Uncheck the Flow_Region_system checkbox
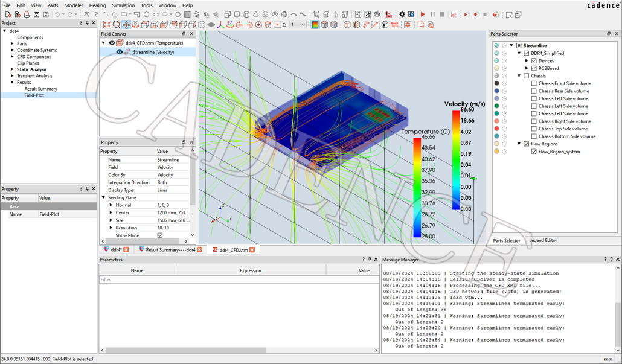This screenshot has height=364, width=622. (534, 152)
